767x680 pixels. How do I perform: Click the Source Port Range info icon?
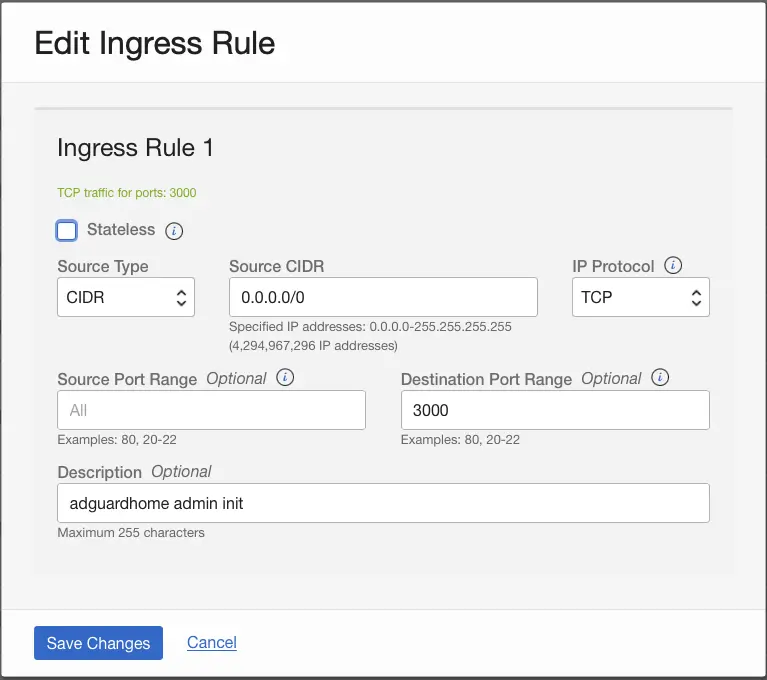[x=285, y=378]
